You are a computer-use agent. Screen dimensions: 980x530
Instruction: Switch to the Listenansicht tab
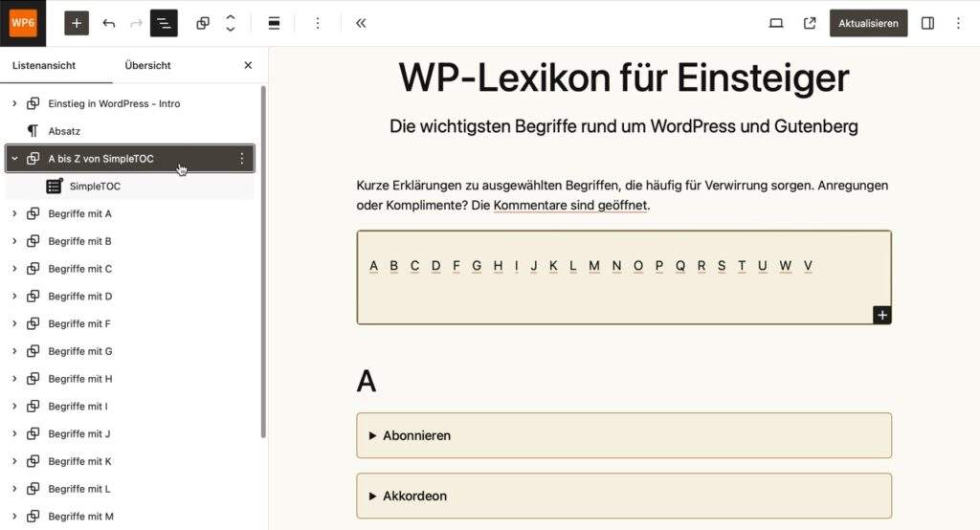[x=44, y=65]
